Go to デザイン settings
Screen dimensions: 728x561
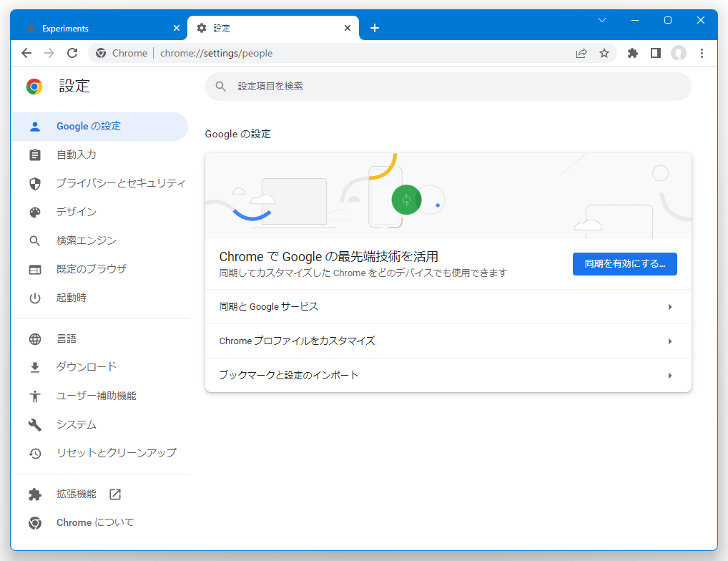[99, 213]
